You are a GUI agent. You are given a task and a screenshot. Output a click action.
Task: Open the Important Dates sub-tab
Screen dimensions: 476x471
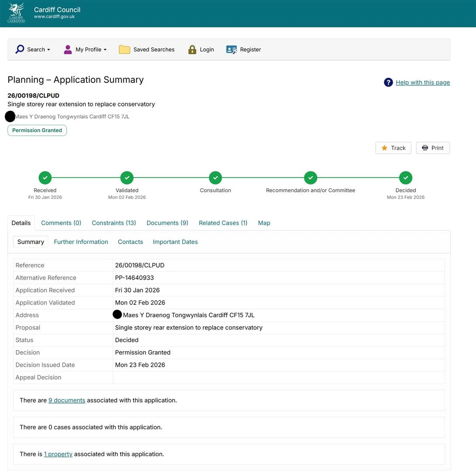coord(175,242)
